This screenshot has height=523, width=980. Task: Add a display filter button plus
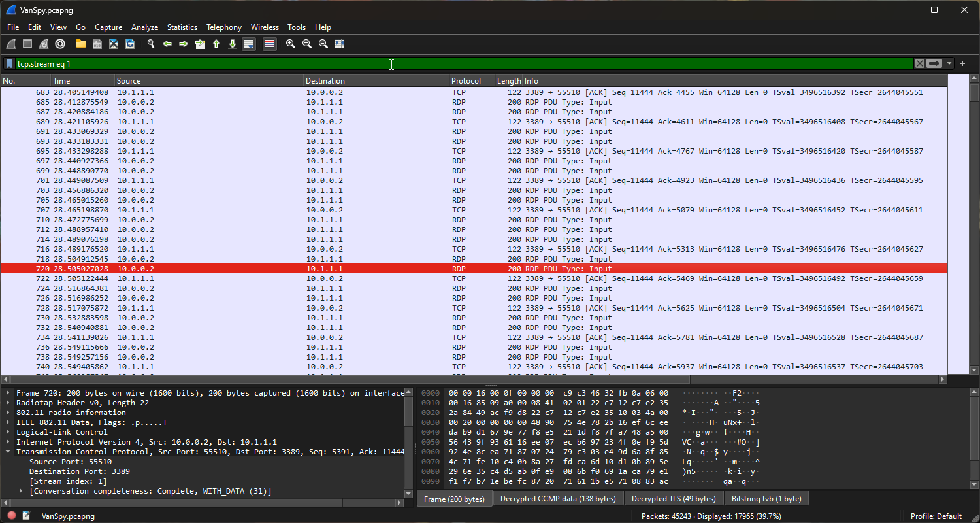pos(962,63)
